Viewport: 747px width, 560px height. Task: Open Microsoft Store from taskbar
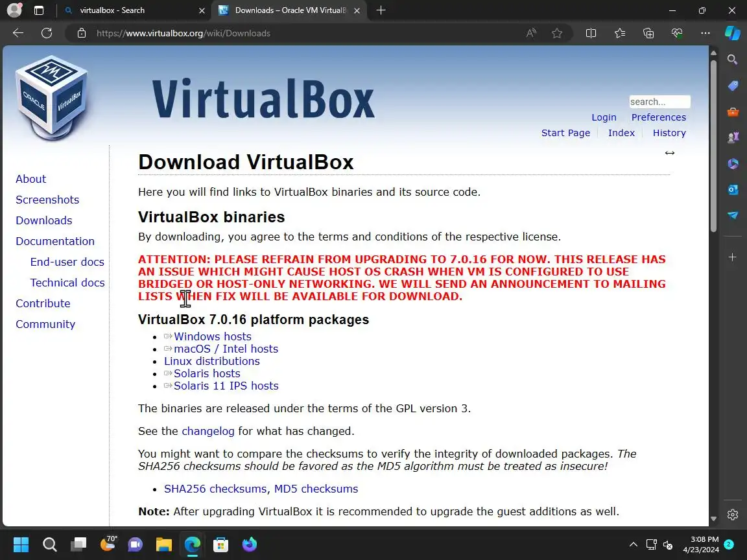(x=220, y=544)
